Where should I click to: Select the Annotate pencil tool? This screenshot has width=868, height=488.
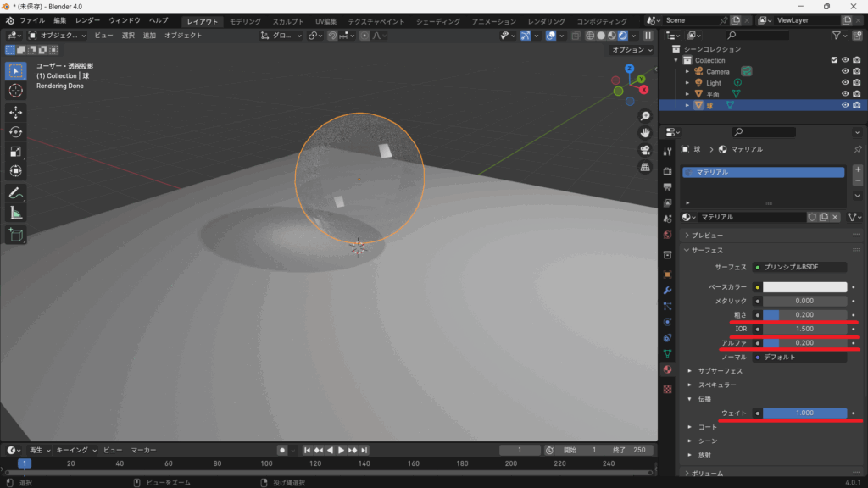pos(16,193)
